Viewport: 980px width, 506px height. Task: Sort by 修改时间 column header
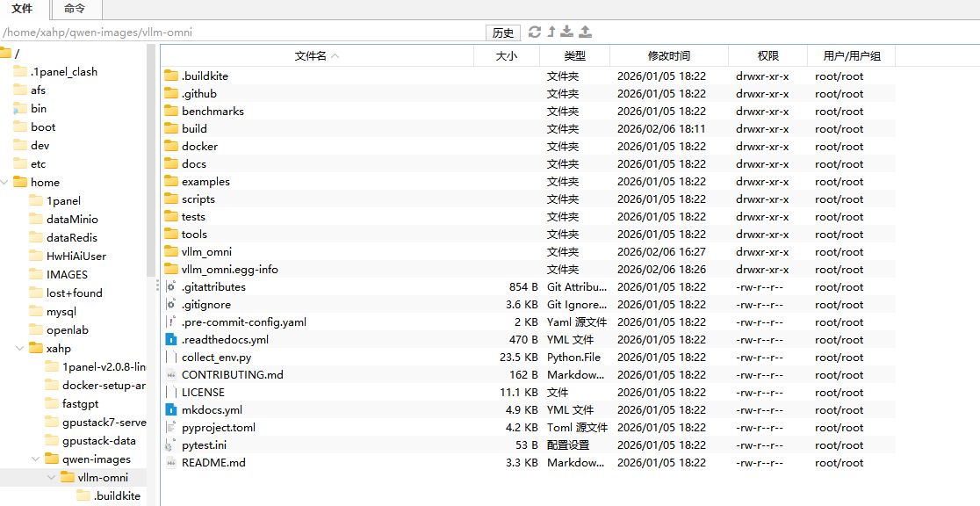click(669, 55)
